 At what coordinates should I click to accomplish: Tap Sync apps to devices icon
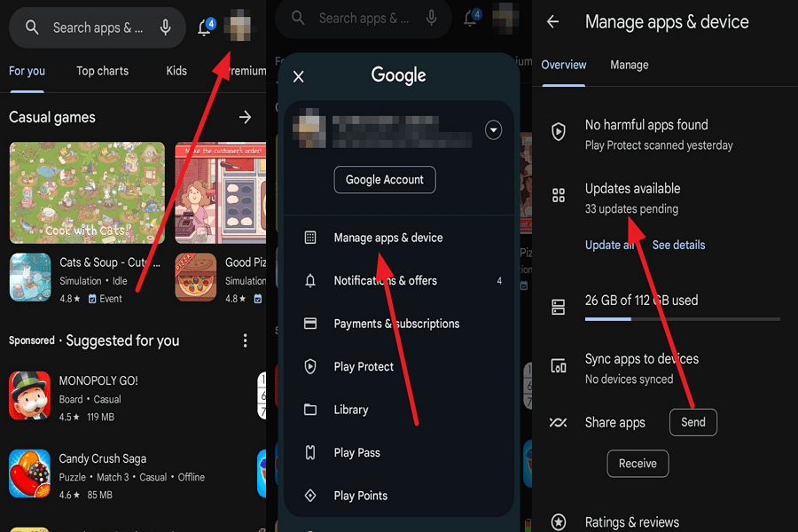pyautogui.click(x=559, y=366)
